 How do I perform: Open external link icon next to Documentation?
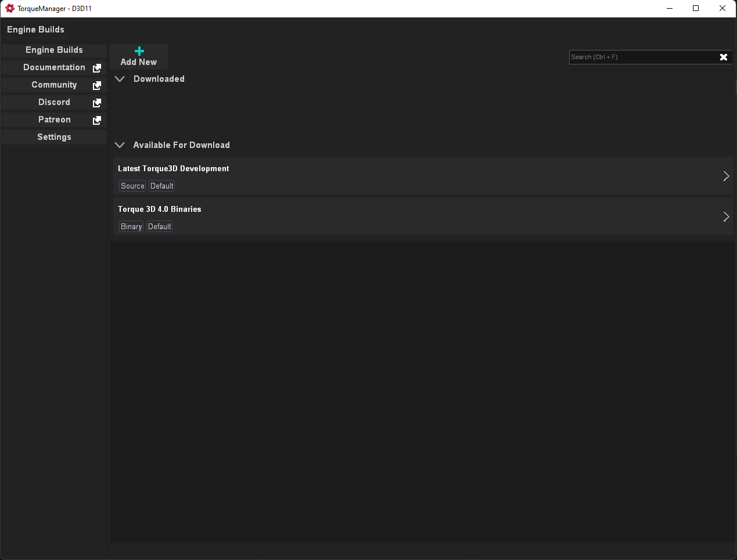[x=97, y=68]
